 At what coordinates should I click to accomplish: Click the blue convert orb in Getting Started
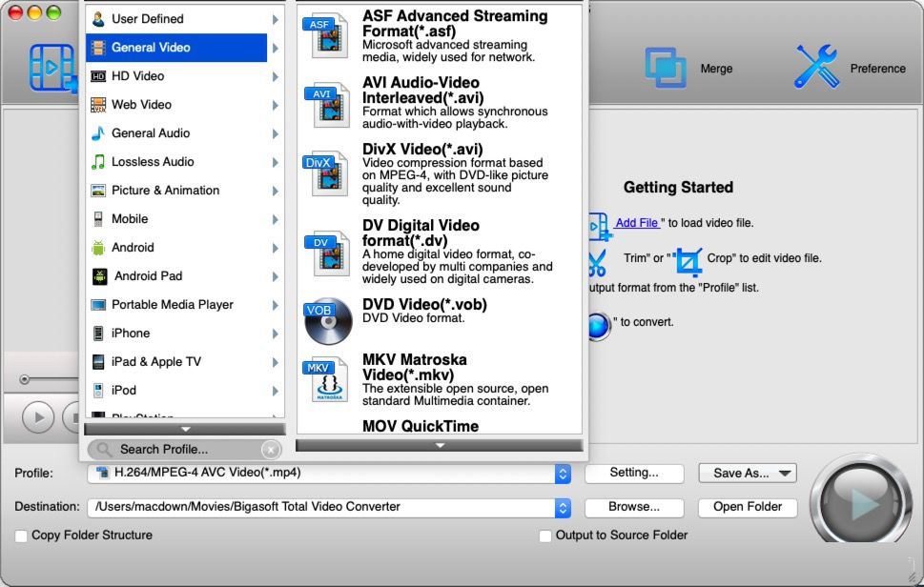[x=598, y=326]
